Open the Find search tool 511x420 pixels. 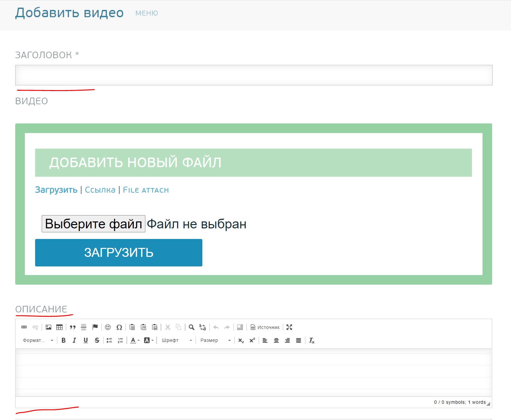(x=191, y=327)
